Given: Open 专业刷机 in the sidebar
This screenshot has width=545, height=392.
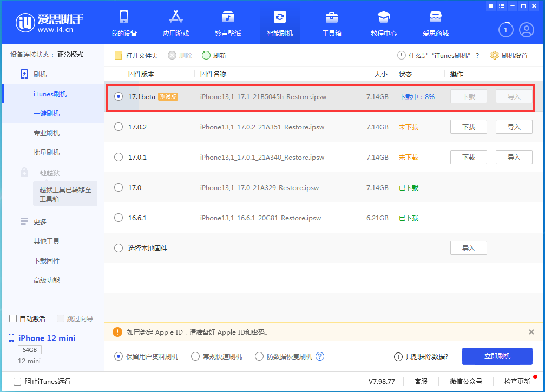Looking at the screenshot, I should [47, 133].
